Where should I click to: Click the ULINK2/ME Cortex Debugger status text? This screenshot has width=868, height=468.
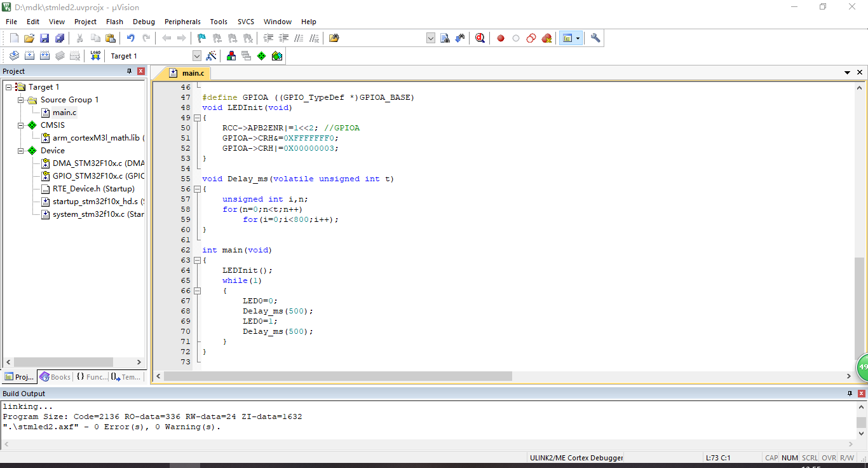click(x=576, y=458)
